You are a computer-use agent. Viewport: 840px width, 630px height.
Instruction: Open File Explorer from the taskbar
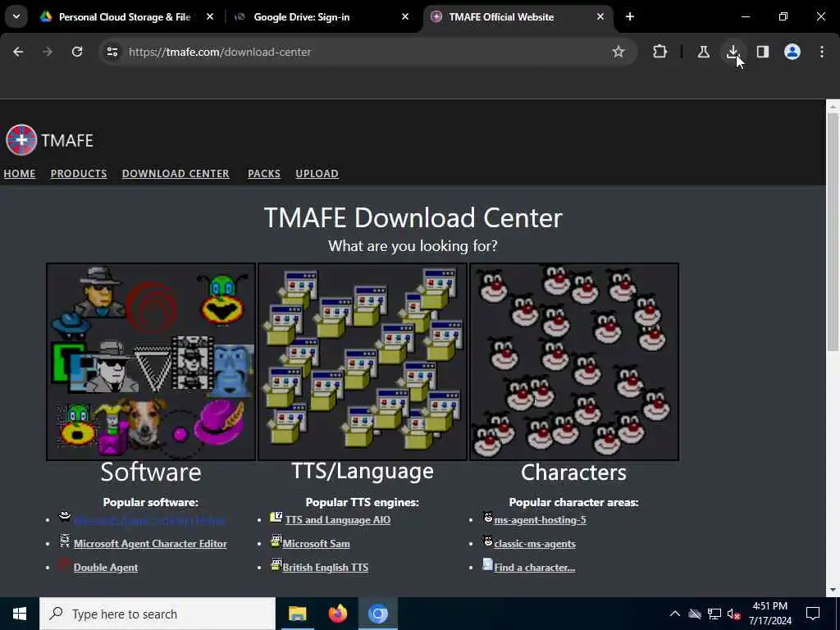[297, 614]
